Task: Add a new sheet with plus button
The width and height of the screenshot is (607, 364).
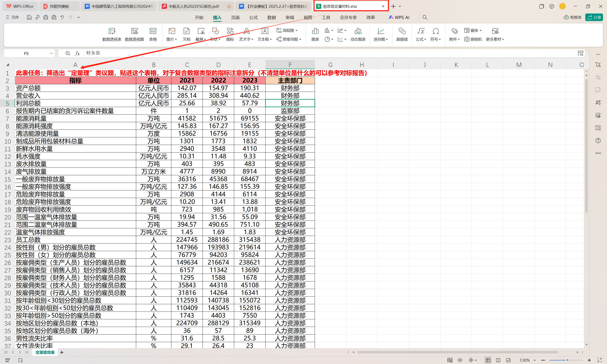Action: (x=62, y=352)
